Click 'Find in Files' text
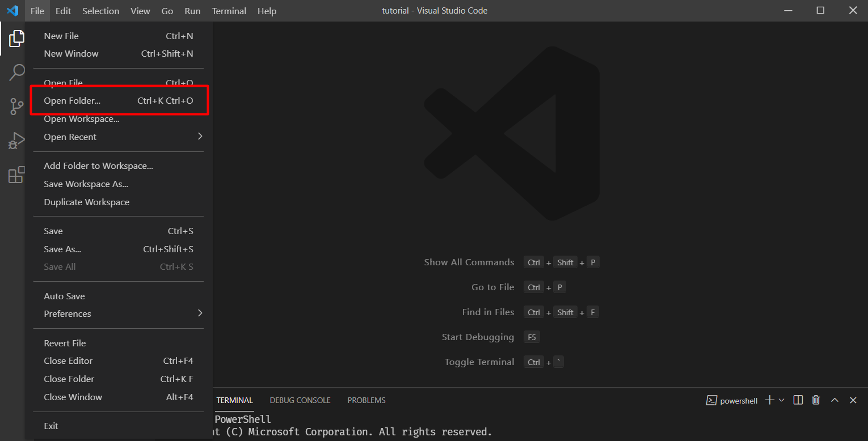The width and height of the screenshot is (868, 441). [488, 312]
